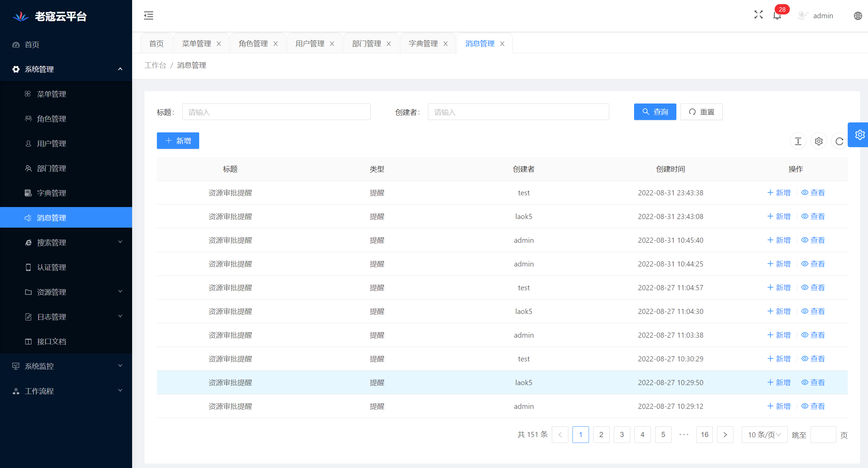Focus the 标题 search input field
The width and height of the screenshot is (868, 468).
(276, 112)
